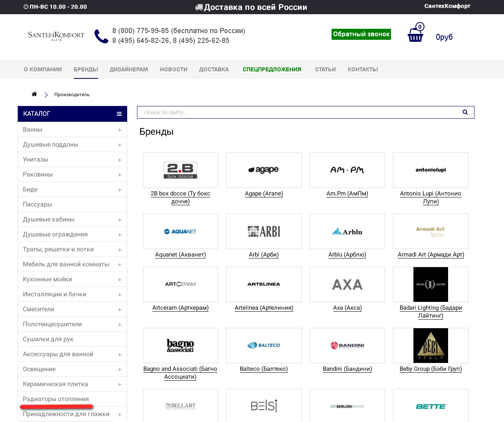Click the home breadcrumb icon
504x422 pixels.
click(34, 94)
